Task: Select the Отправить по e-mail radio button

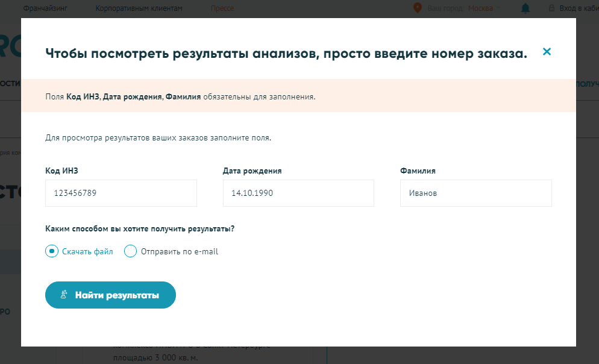Action: coord(130,251)
